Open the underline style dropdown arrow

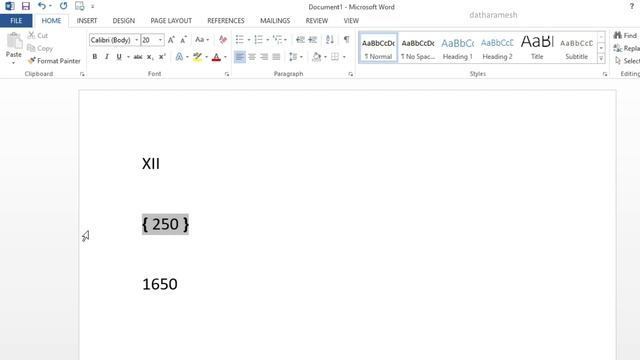[x=128, y=57]
